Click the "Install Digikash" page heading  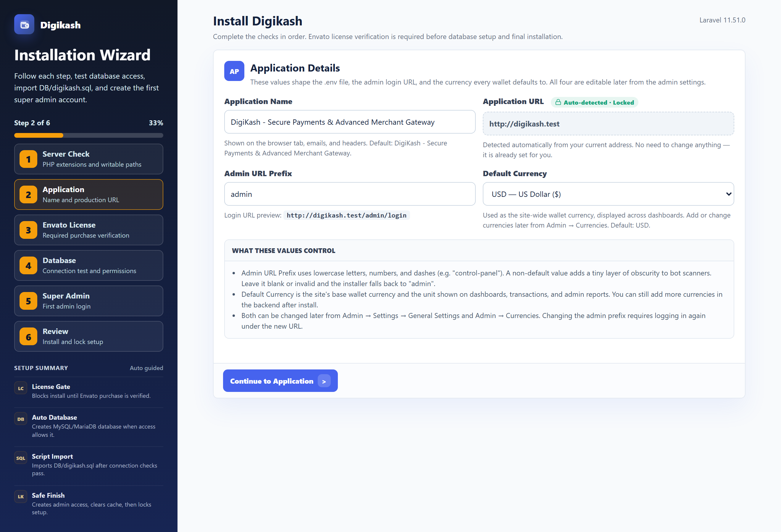click(257, 21)
